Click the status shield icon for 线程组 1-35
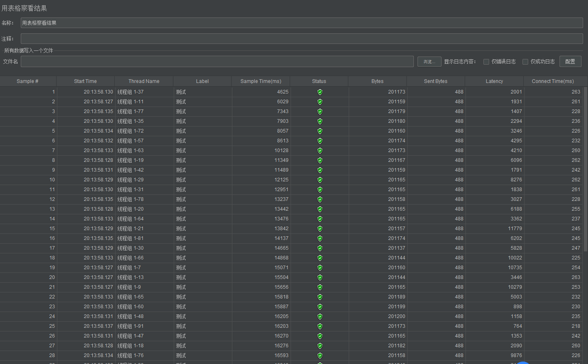The height and width of the screenshot is (364, 588). click(x=320, y=121)
